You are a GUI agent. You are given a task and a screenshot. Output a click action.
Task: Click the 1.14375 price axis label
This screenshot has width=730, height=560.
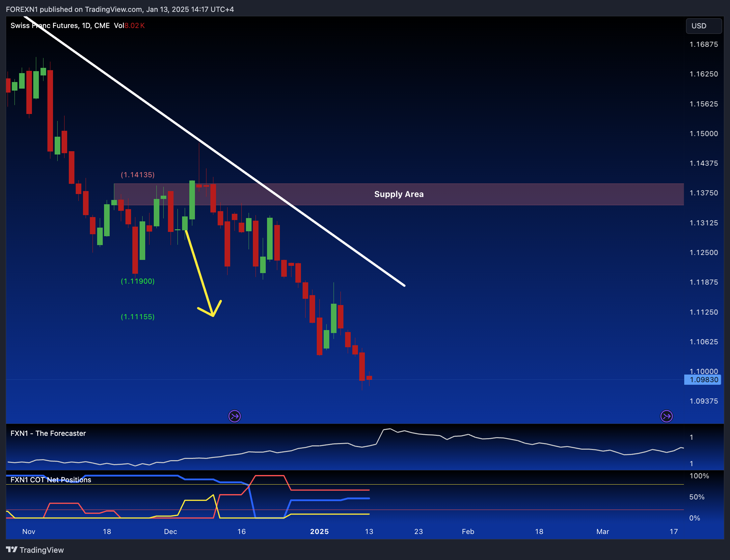(x=704, y=163)
